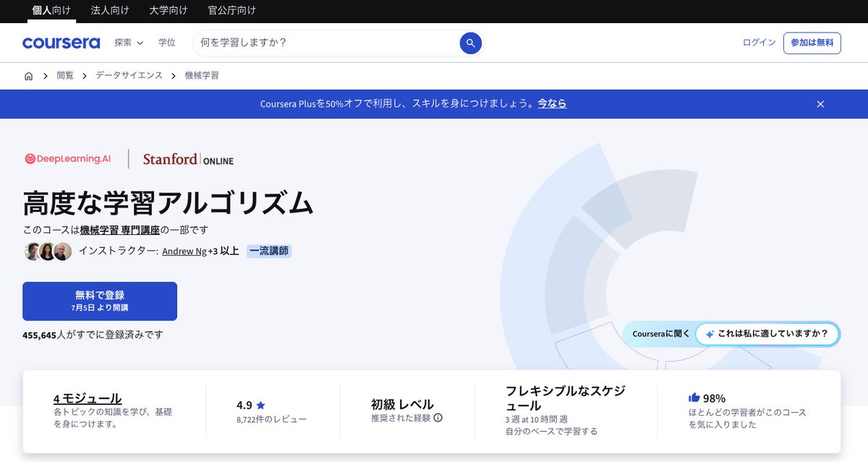Click the 初級 レベル heading

click(x=402, y=404)
